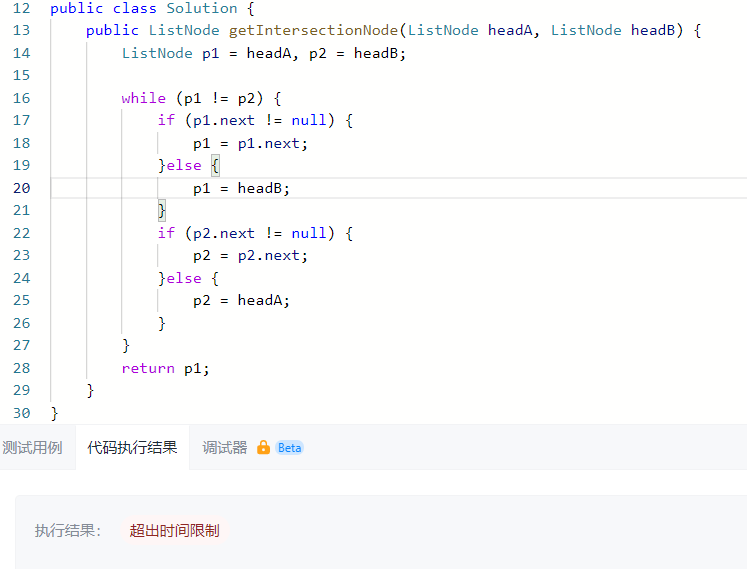Image resolution: width=747 pixels, height=569 pixels.
Task: Click the 'while (p1 != p2) {' line
Action: 202,98
